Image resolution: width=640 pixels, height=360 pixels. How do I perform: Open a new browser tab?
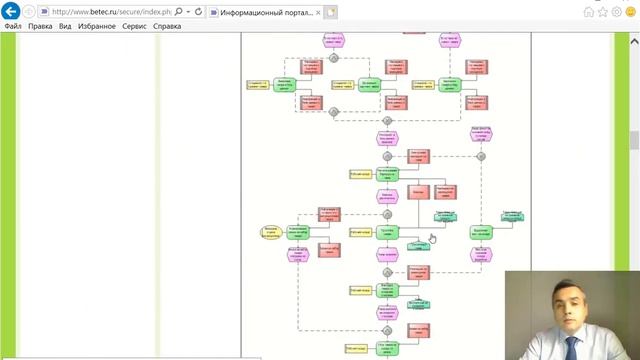[x=331, y=13]
